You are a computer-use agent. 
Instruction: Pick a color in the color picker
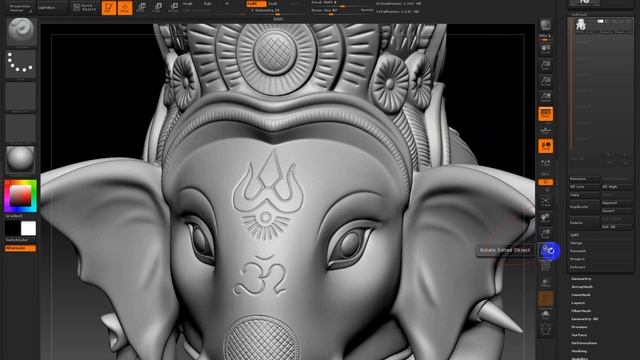pos(20,196)
